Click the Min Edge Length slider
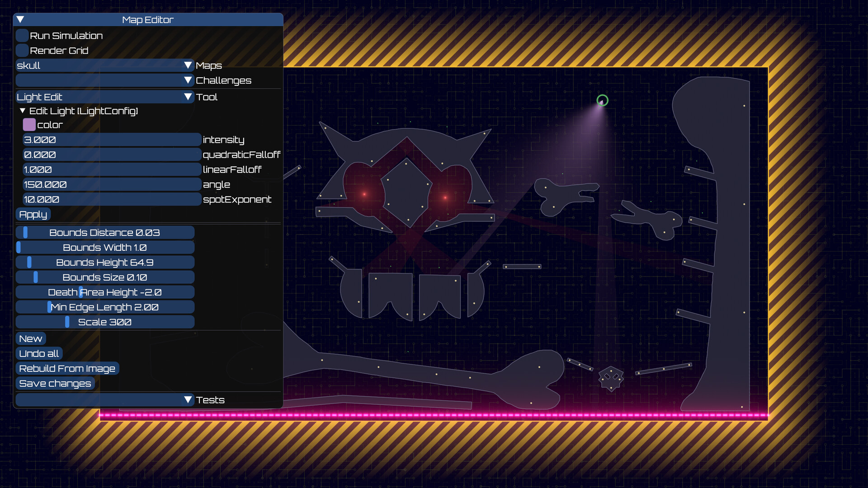Image resolution: width=868 pixels, height=488 pixels. (105, 307)
